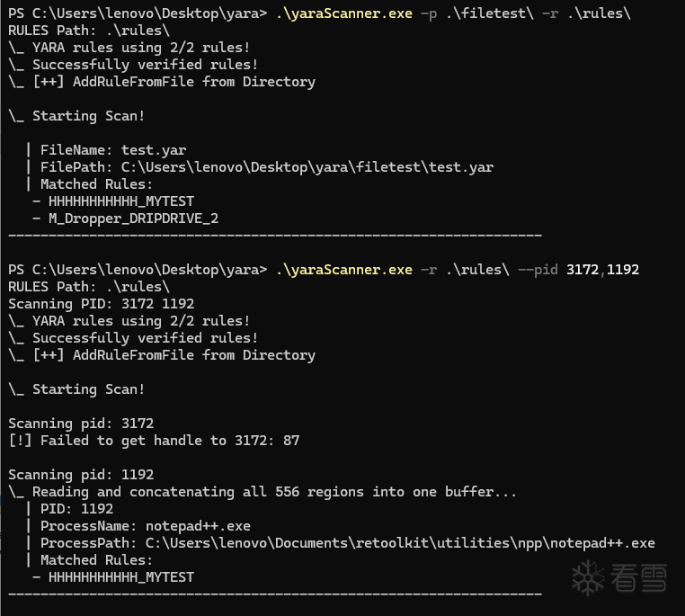Select HHHHHHHHHHHH_MYTEST rule under test.yar
Viewport: 685px width, 616px height.
(120, 201)
